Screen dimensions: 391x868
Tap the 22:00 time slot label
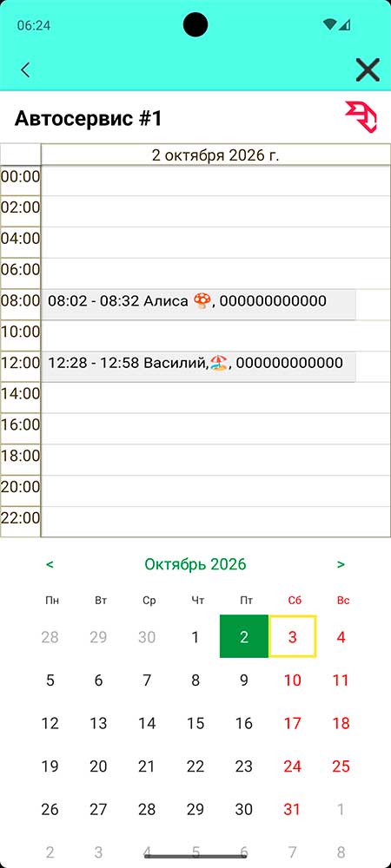[21, 518]
